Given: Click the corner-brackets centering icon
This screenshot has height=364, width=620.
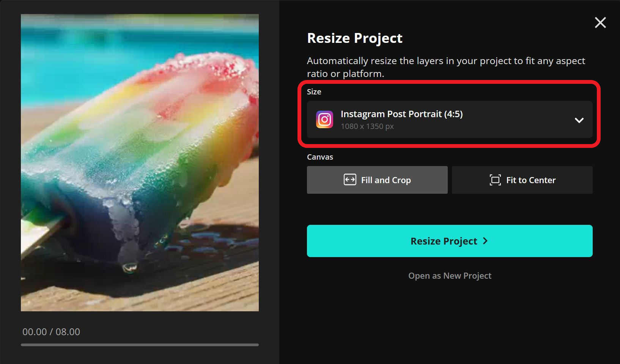Looking at the screenshot, I should pos(494,180).
